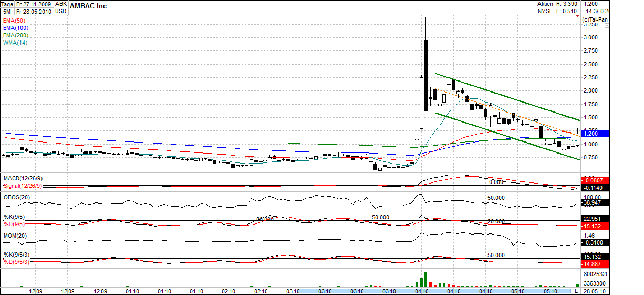The width and height of the screenshot is (644, 295).
Task: Click the high value 'H: 3.390'
Action: [x=568, y=4]
